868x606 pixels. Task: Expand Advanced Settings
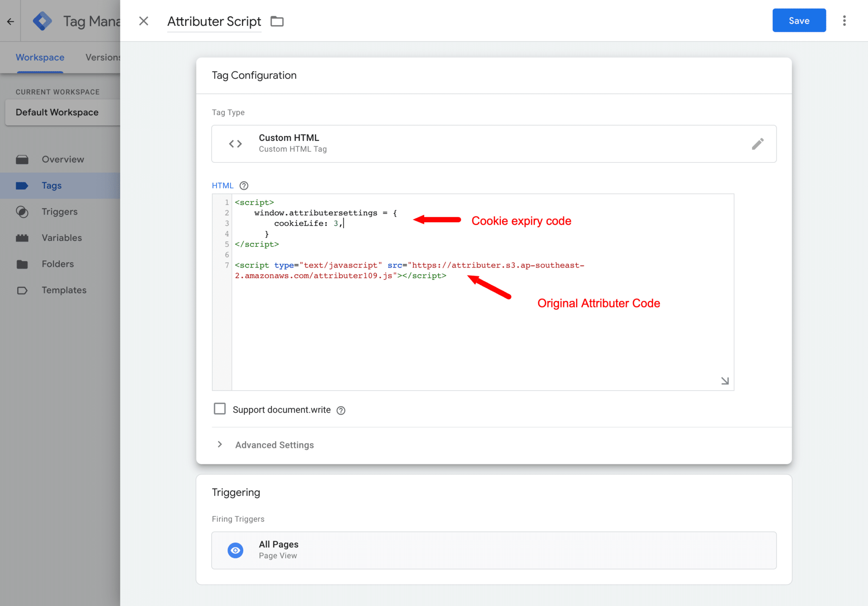[x=274, y=444]
